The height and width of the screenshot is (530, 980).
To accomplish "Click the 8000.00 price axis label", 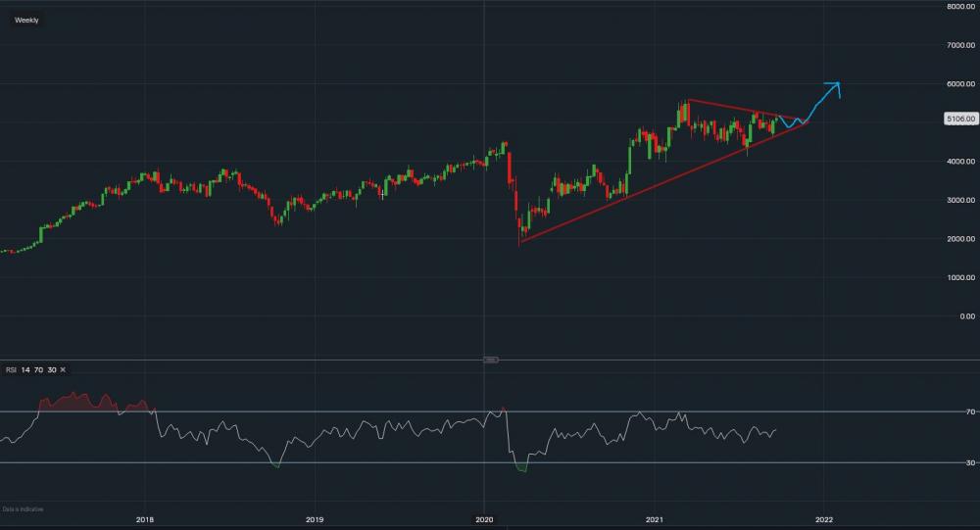I will (957, 7).
